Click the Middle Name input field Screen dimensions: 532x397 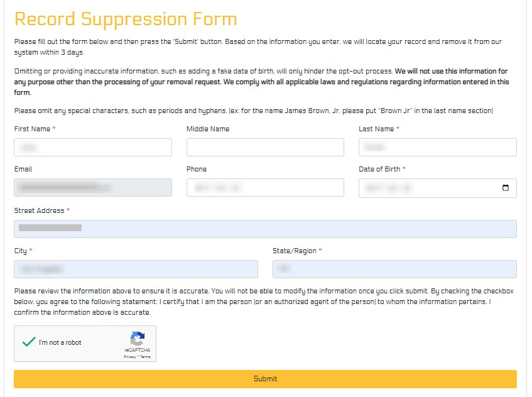(x=264, y=147)
